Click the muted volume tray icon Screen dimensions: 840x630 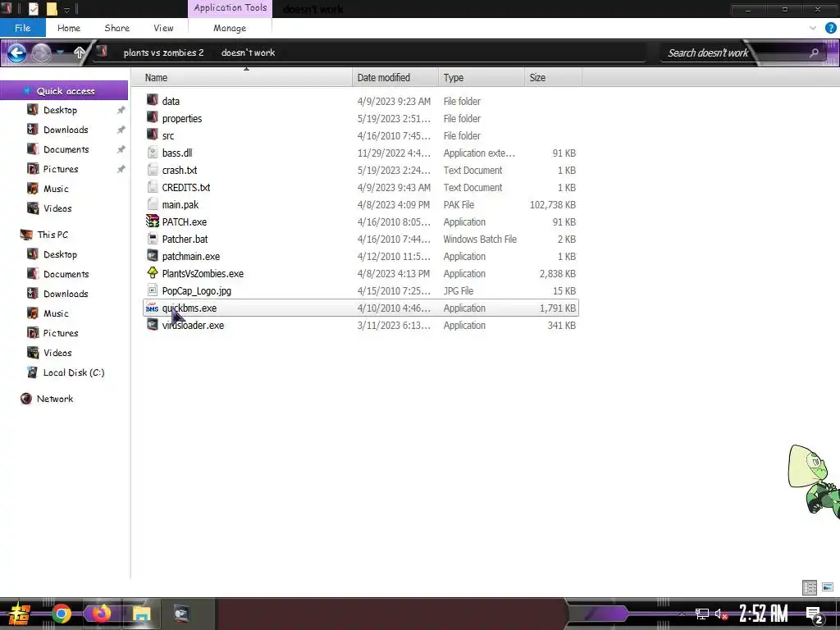721,614
